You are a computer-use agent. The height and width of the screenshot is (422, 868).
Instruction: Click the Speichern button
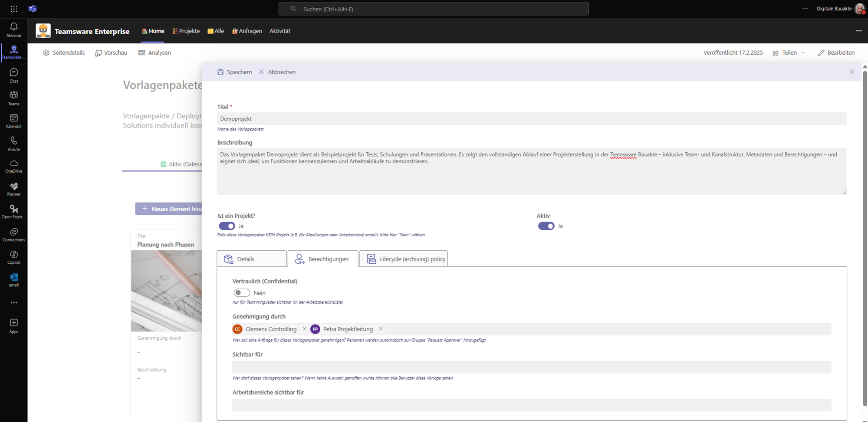235,72
